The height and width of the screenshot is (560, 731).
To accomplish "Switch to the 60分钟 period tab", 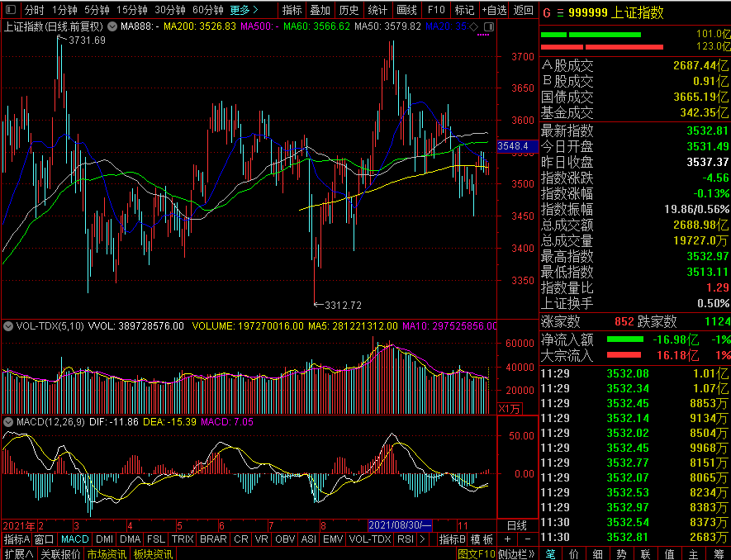I will 208,10.
